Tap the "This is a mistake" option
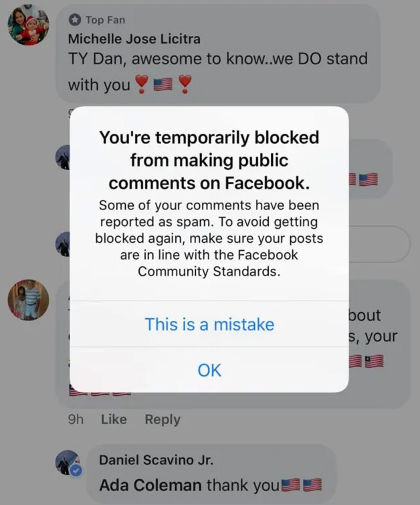Viewport: 420px width, 505px height. (209, 324)
